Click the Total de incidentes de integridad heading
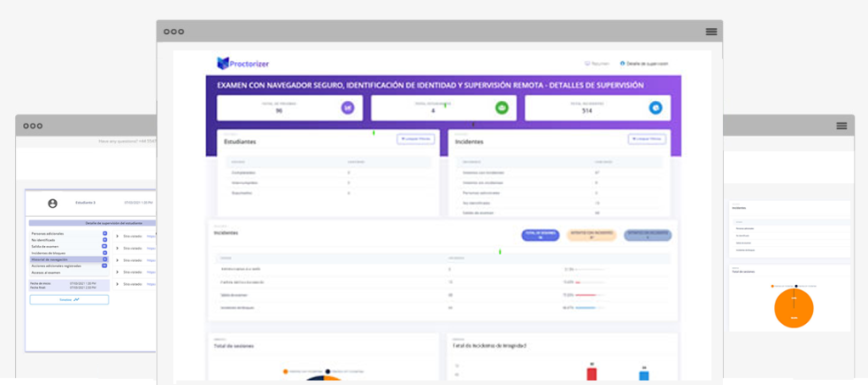 pos(489,346)
